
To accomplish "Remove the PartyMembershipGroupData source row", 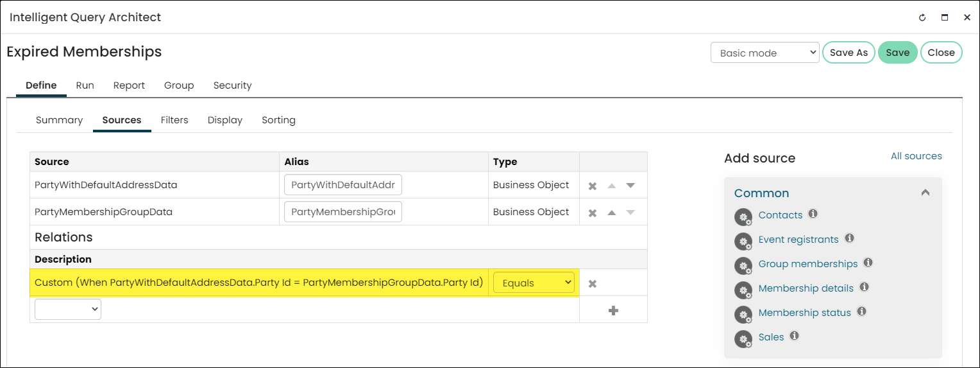I will pyautogui.click(x=593, y=213).
